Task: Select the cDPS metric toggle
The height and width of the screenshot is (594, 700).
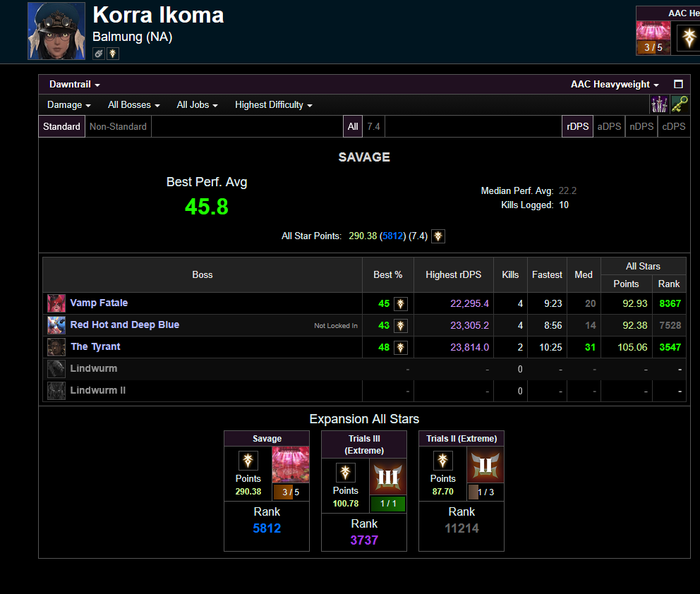Action: pyautogui.click(x=674, y=127)
